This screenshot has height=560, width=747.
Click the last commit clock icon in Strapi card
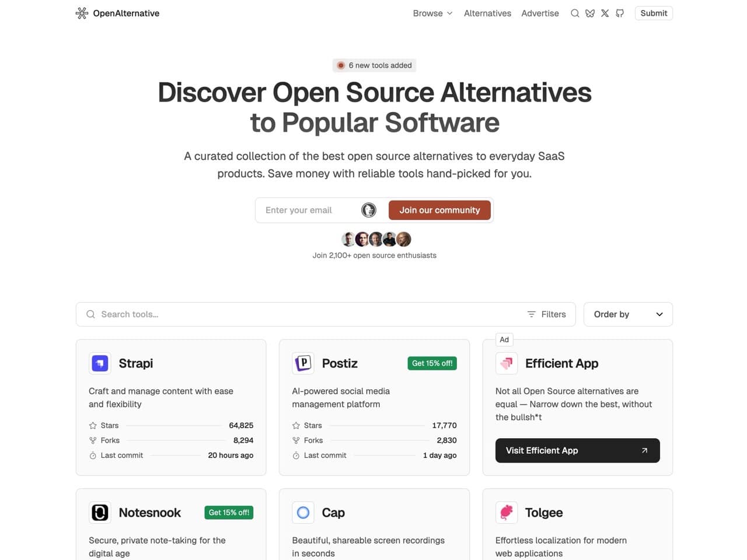[x=93, y=456]
